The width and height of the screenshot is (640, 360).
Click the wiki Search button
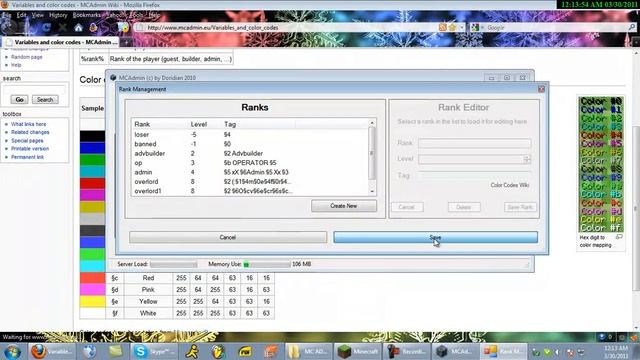coord(45,100)
